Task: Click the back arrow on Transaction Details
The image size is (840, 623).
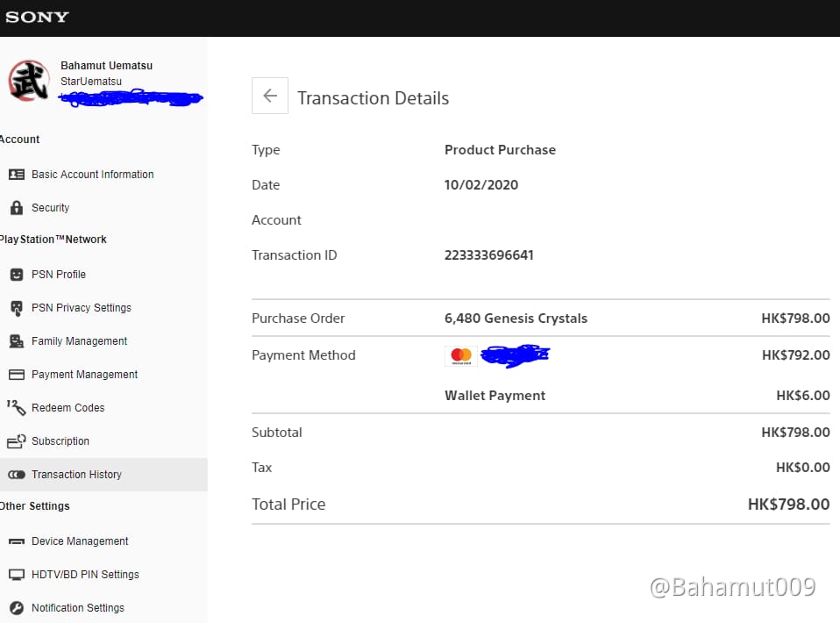Action: (x=269, y=96)
